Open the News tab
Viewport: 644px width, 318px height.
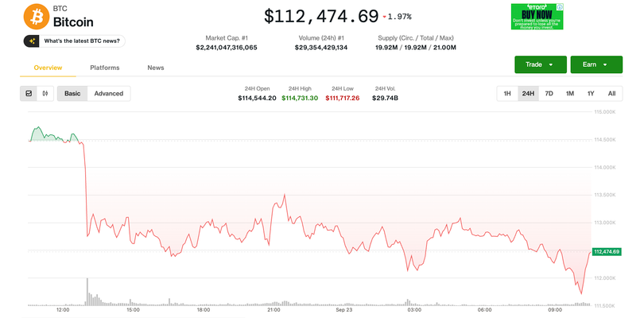click(x=156, y=68)
